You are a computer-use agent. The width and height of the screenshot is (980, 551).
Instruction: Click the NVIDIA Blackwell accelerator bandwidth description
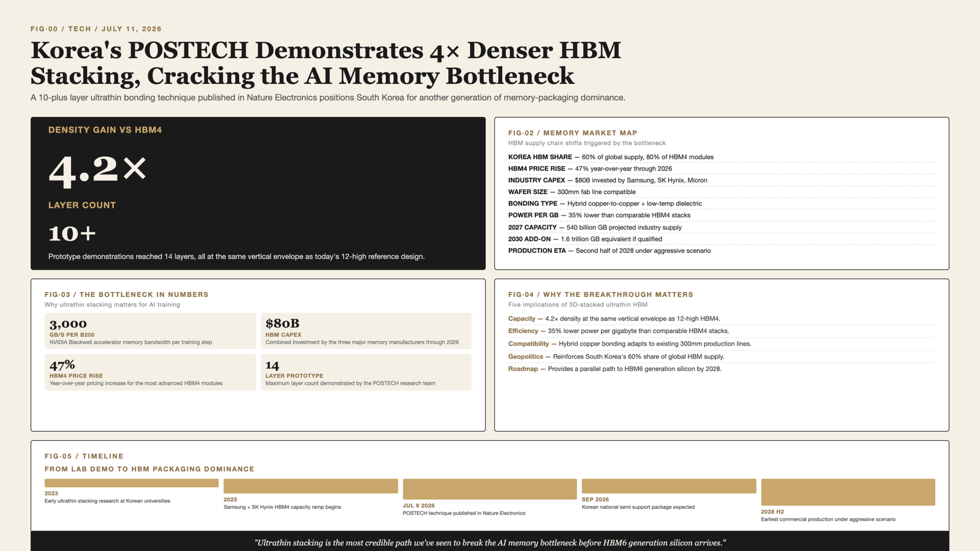131,342
